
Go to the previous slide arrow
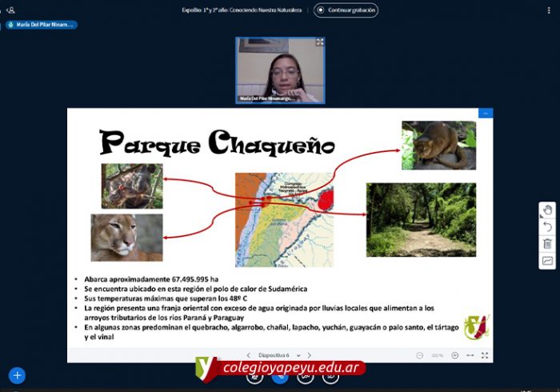pos(248,355)
